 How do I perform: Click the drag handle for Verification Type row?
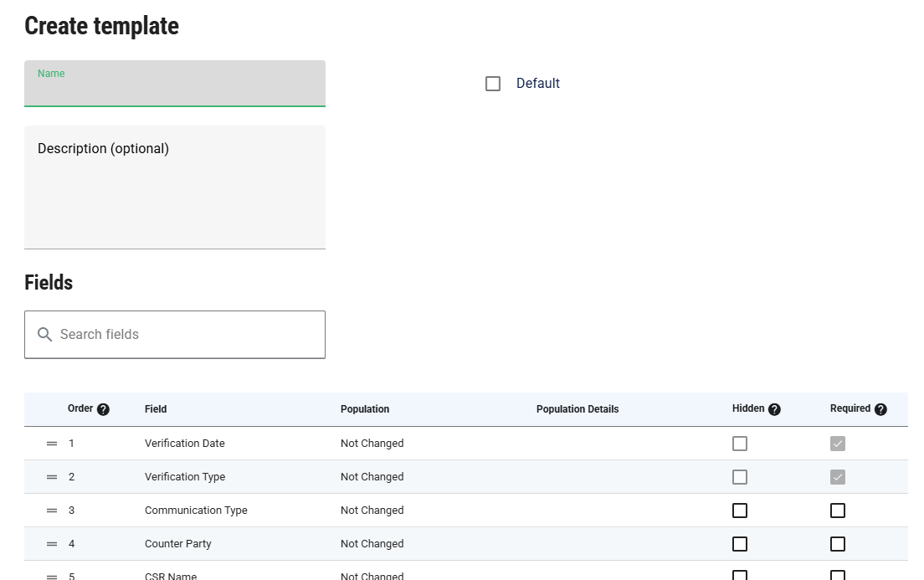click(52, 477)
